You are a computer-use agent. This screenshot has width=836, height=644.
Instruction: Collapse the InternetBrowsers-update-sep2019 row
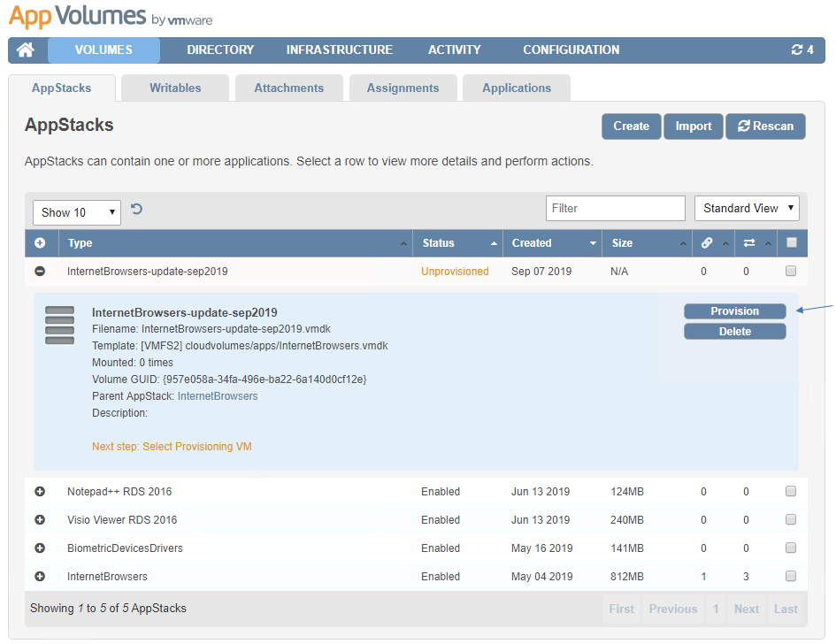click(40, 272)
